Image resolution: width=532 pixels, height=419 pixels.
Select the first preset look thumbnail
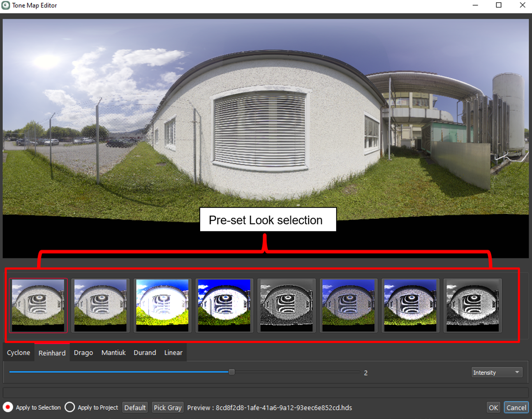pyautogui.click(x=38, y=305)
